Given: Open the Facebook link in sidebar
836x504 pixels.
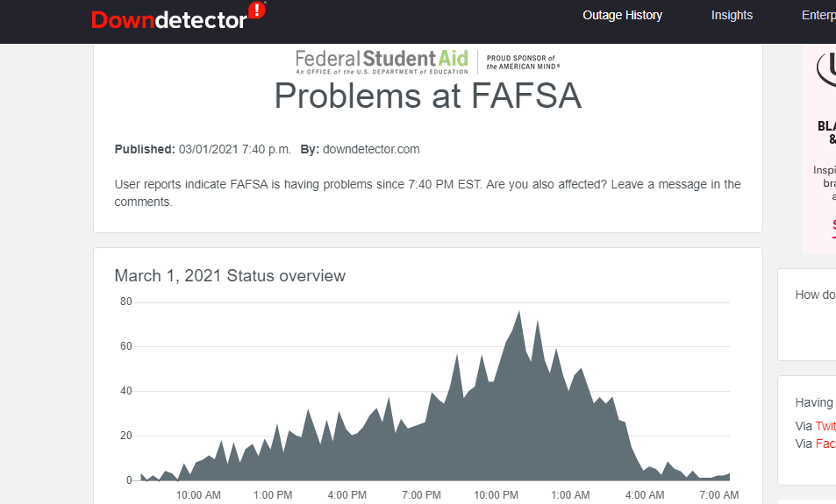Looking at the screenshot, I should pyautogui.click(x=825, y=444).
